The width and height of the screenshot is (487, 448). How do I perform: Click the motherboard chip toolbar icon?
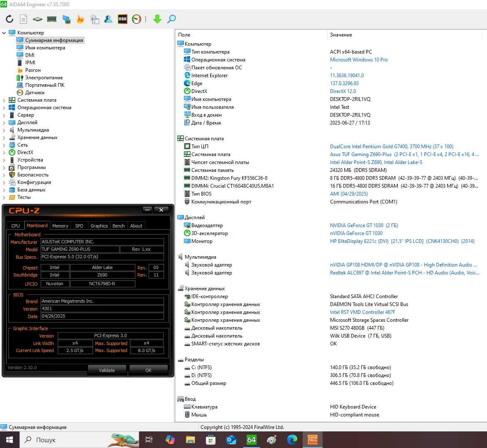pyautogui.click(x=37, y=19)
